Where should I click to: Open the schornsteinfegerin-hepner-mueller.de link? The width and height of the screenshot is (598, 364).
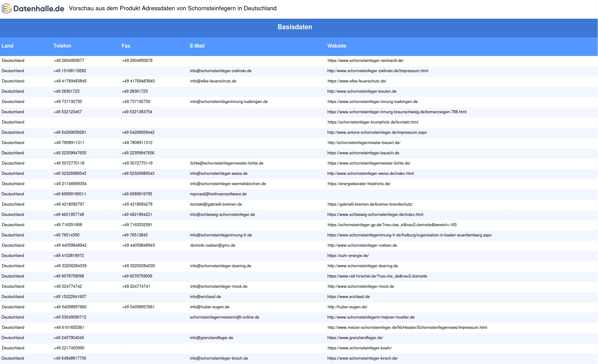371,317
